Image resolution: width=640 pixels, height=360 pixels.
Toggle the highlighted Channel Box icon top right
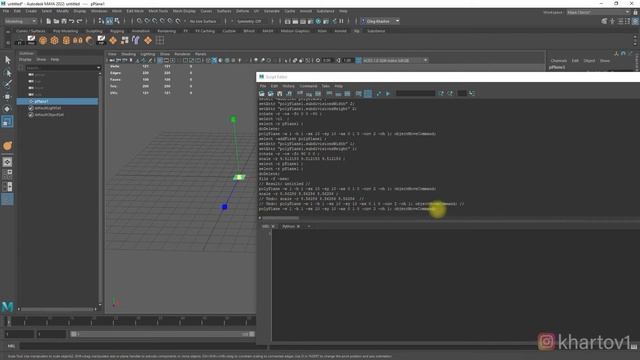click(635, 21)
